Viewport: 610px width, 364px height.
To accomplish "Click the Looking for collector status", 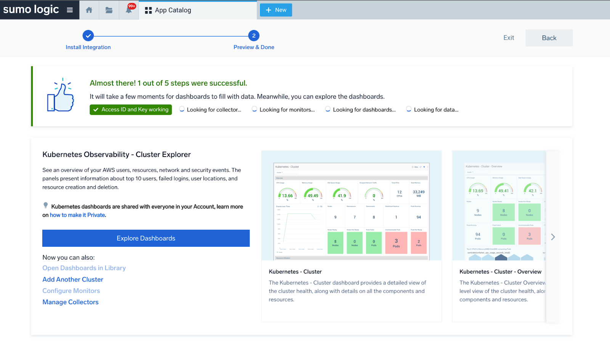I will pyautogui.click(x=210, y=110).
